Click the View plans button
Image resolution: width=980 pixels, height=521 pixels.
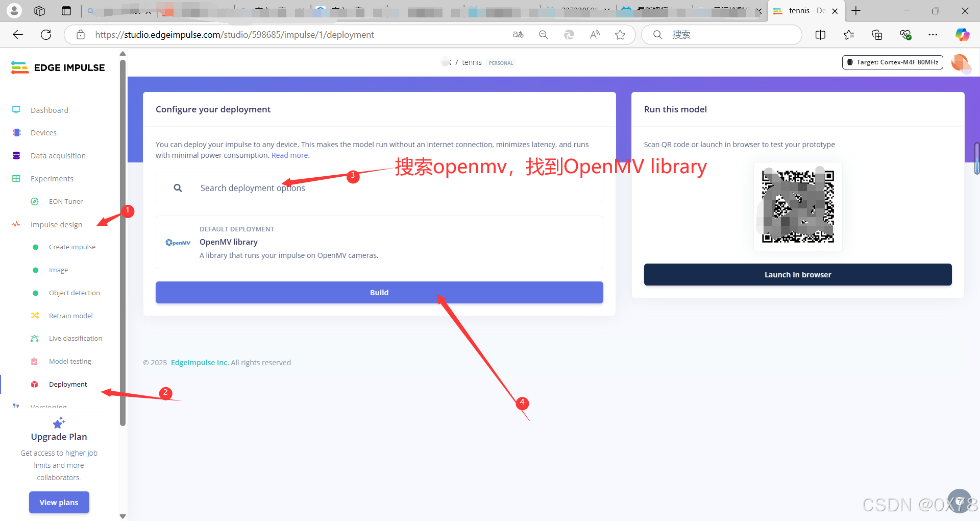click(x=59, y=503)
